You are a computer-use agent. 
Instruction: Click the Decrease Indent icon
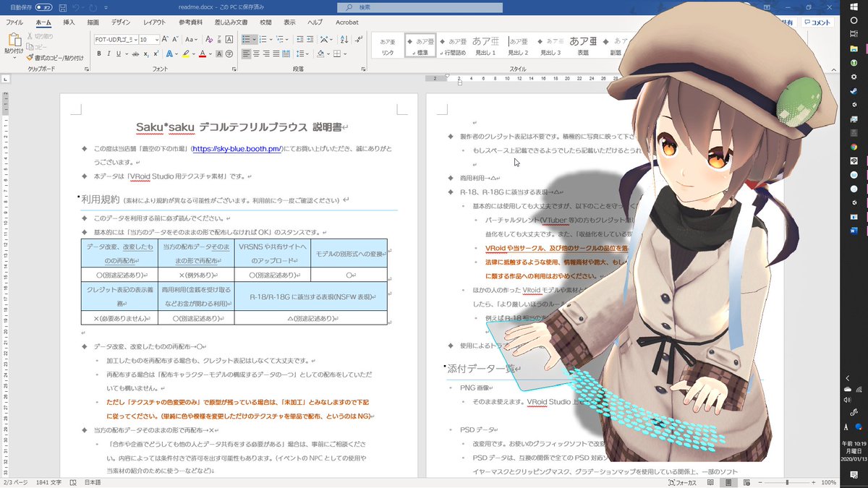click(x=299, y=39)
